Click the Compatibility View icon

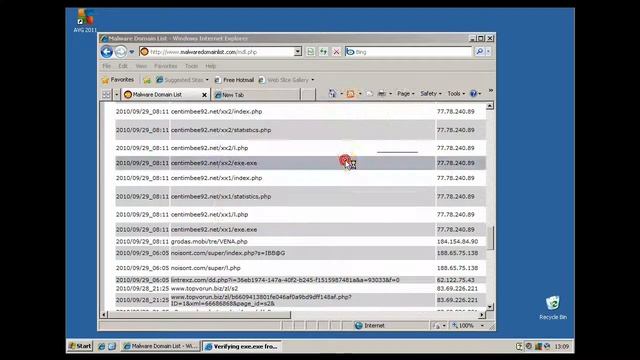point(311,52)
